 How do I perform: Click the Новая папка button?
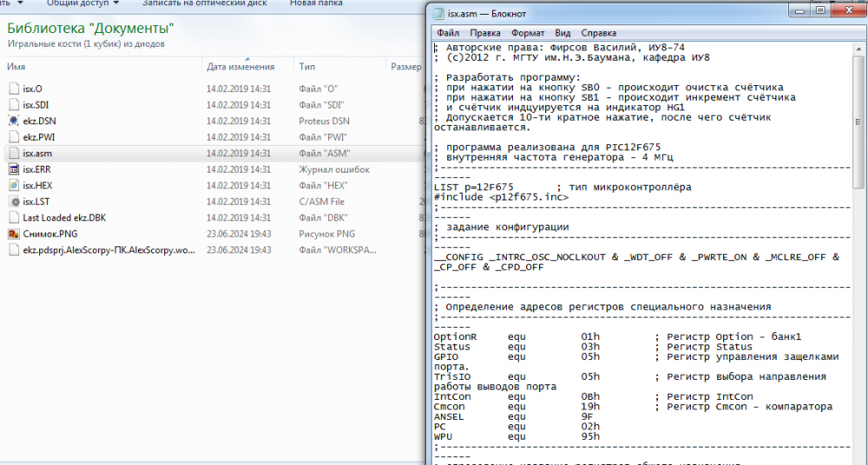pyautogui.click(x=314, y=3)
